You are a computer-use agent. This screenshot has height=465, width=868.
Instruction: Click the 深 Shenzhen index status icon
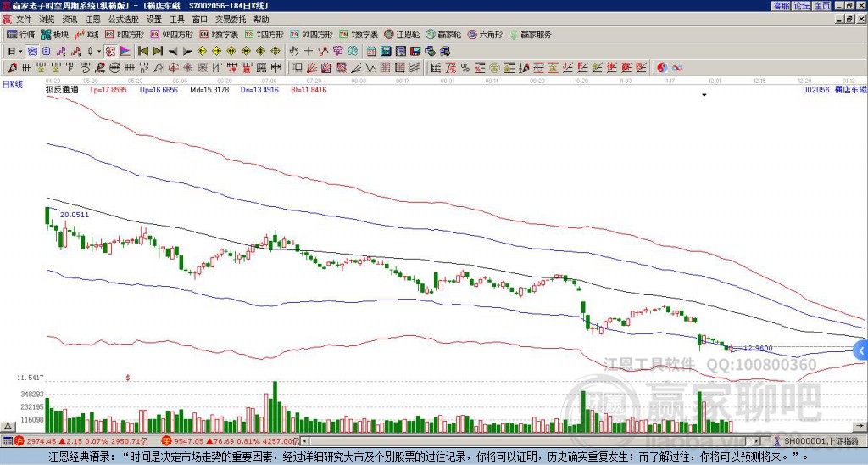coord(165,441)
